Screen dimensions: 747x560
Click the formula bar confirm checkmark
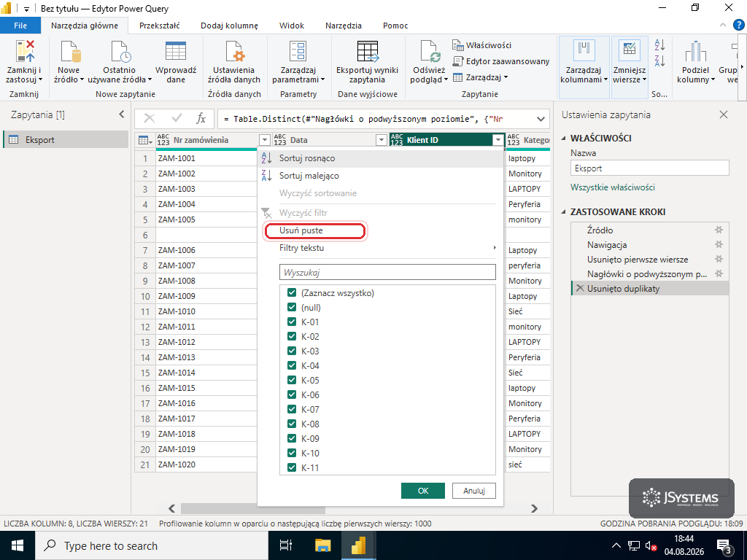tap(177, 118)
